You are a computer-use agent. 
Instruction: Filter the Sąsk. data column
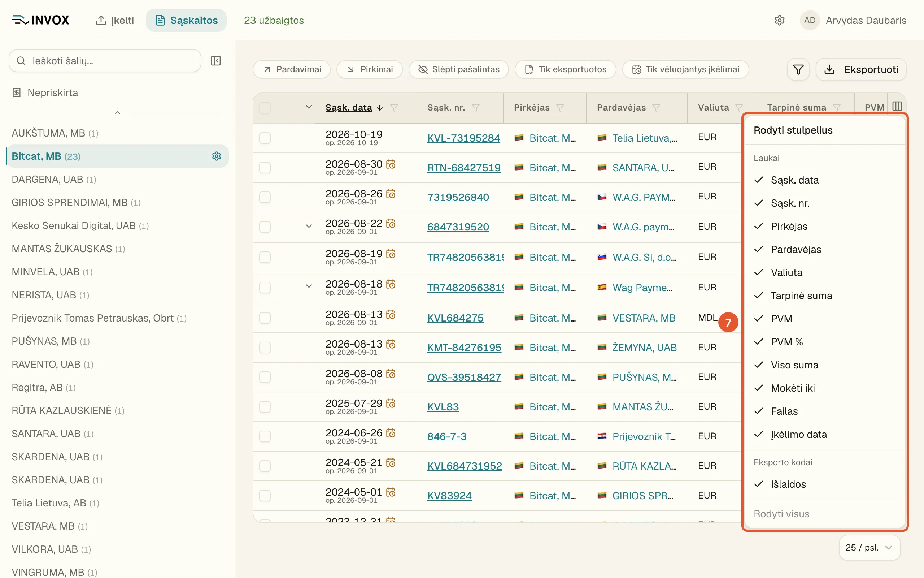(x=394, y=108)
